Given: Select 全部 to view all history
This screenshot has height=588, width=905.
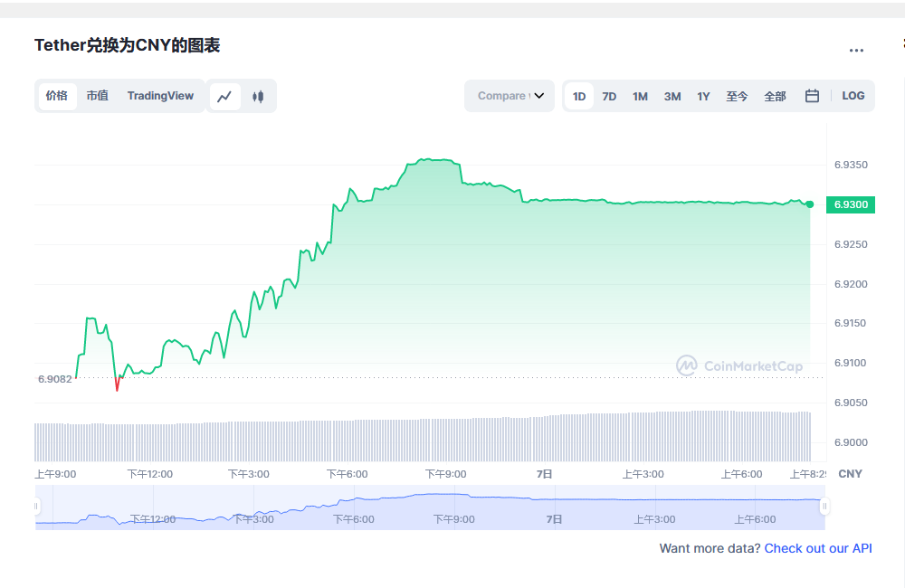Looking at the screenshot, I should [775, 95].
